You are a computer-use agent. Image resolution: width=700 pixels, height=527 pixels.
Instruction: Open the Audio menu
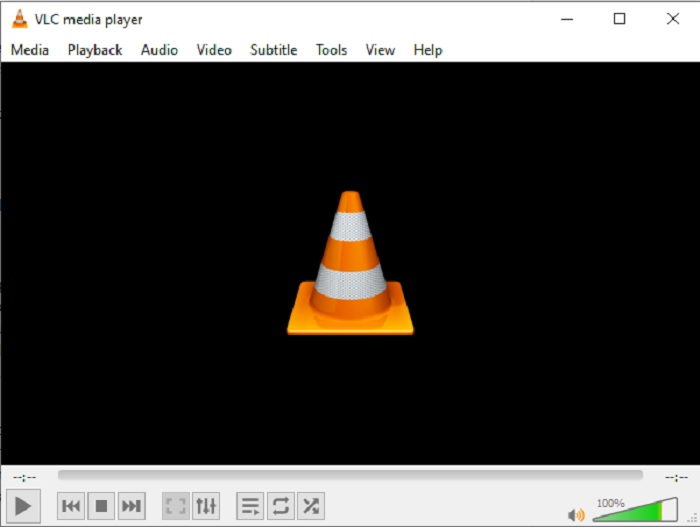[159, 50]
